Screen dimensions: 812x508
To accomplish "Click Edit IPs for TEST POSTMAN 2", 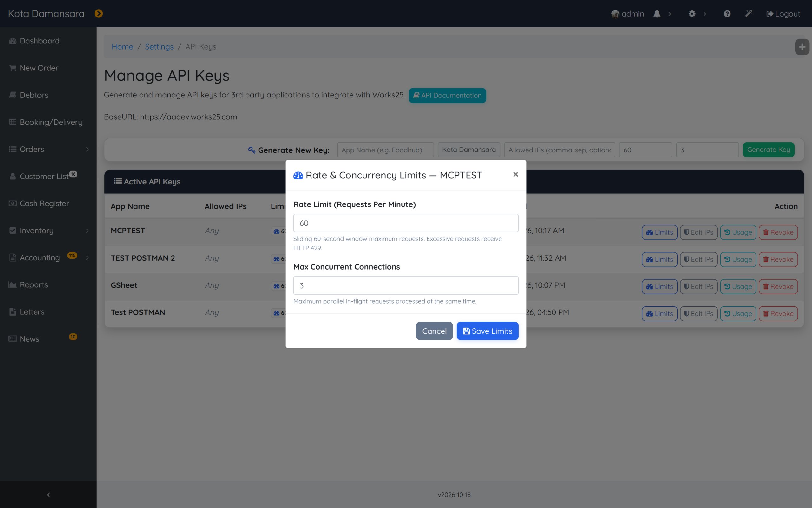I will coord(698,259).
